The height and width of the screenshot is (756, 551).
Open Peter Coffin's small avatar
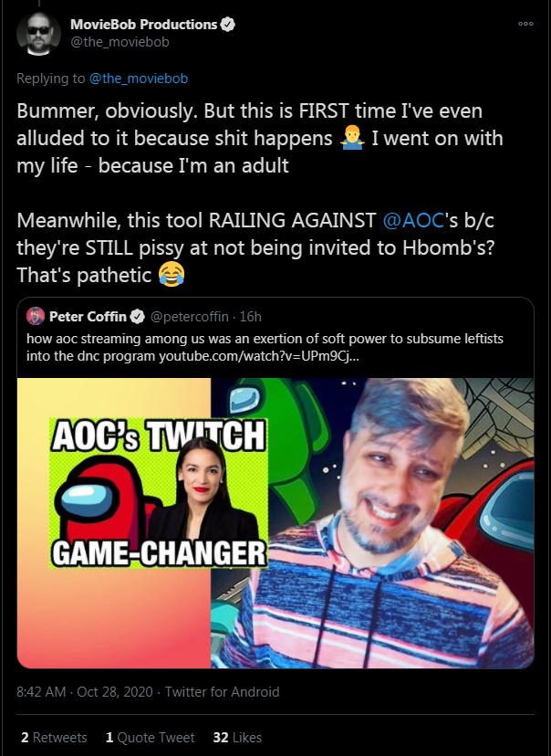pos(36,316)
